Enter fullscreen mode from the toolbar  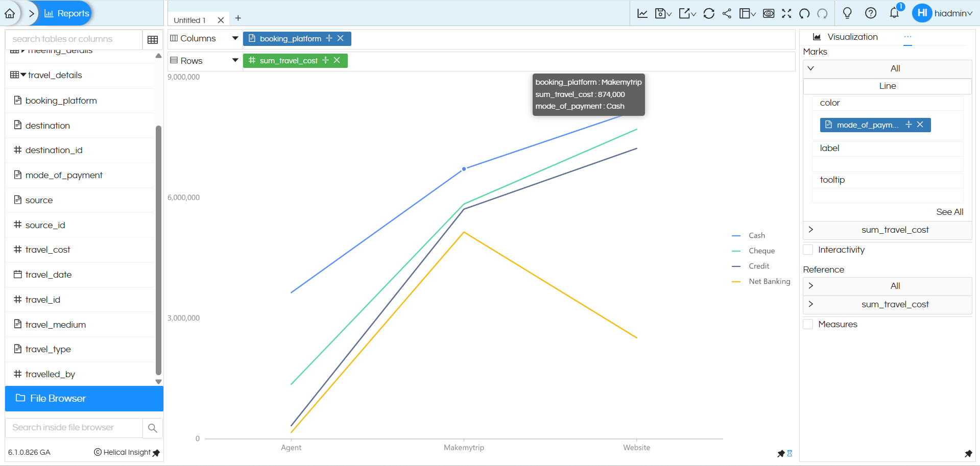[786, 13]
